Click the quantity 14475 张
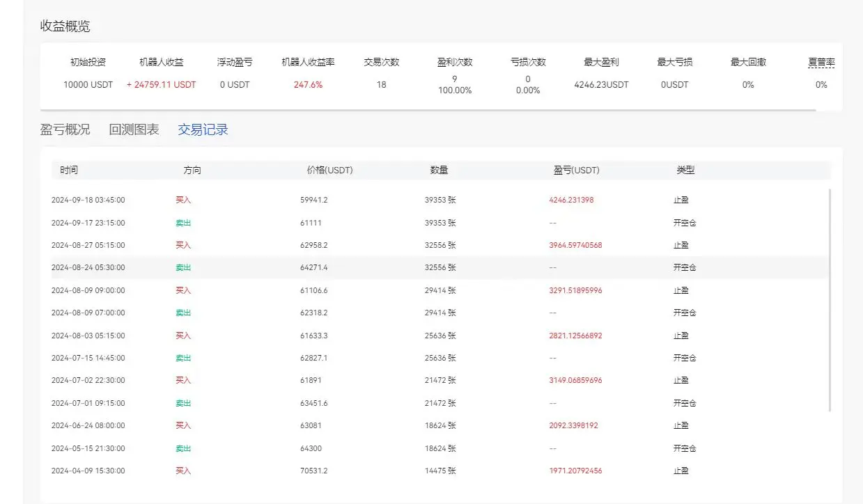 (x=440, y=471)
